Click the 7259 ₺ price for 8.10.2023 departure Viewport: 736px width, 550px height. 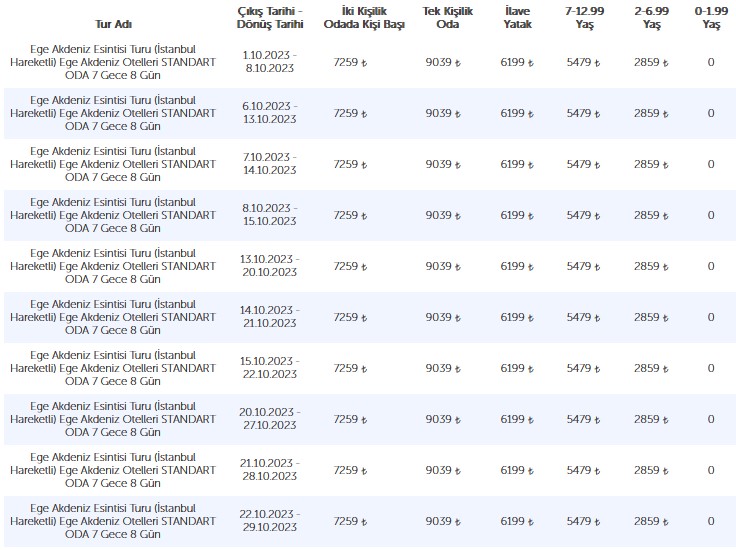point(350,215)
